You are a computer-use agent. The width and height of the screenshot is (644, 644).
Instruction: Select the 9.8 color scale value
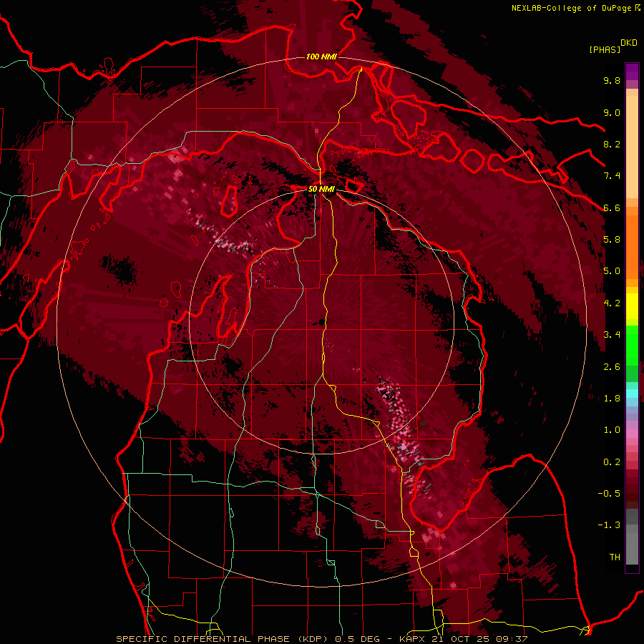tap(612, 80)
